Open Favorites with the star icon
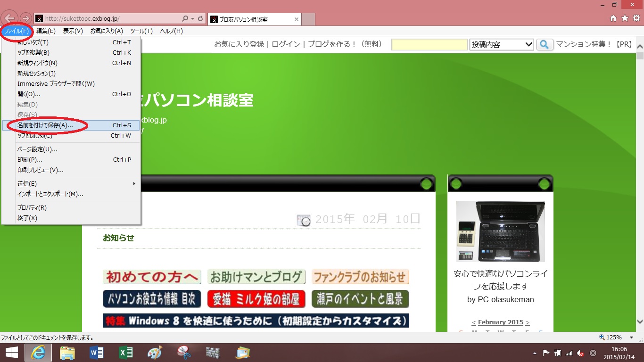This screenshot has height=362, width=644. 625,18
